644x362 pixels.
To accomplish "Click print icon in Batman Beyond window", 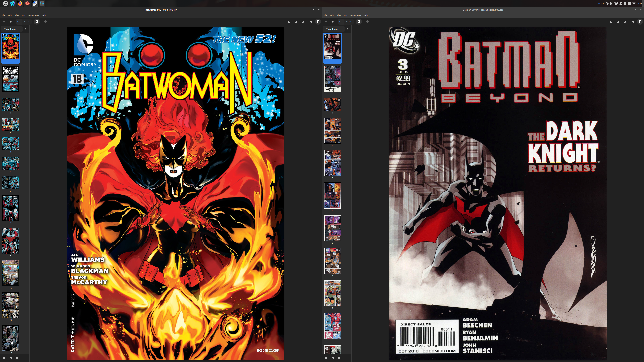I will (x=367, y=22).
